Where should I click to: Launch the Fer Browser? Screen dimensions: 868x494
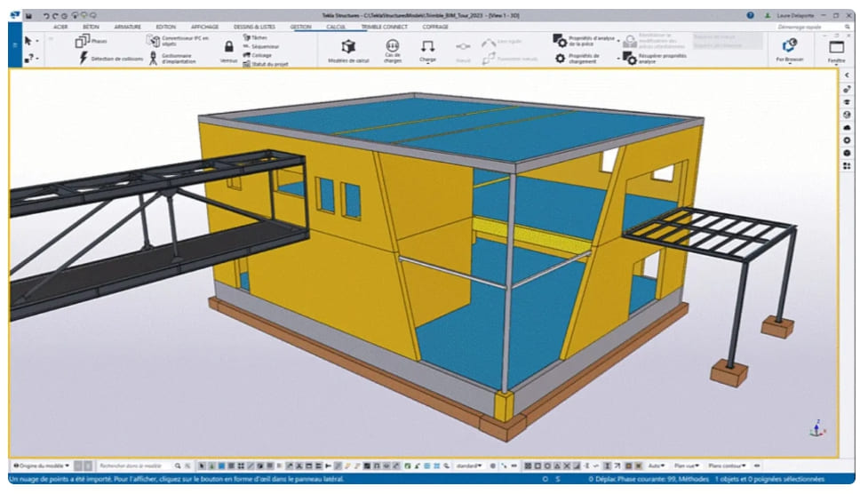[x=790, y=49]
